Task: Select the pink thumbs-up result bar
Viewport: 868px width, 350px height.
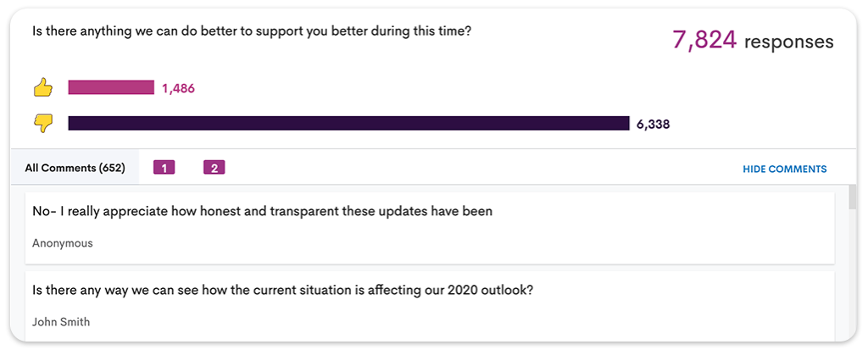Action: coord(111,87)
